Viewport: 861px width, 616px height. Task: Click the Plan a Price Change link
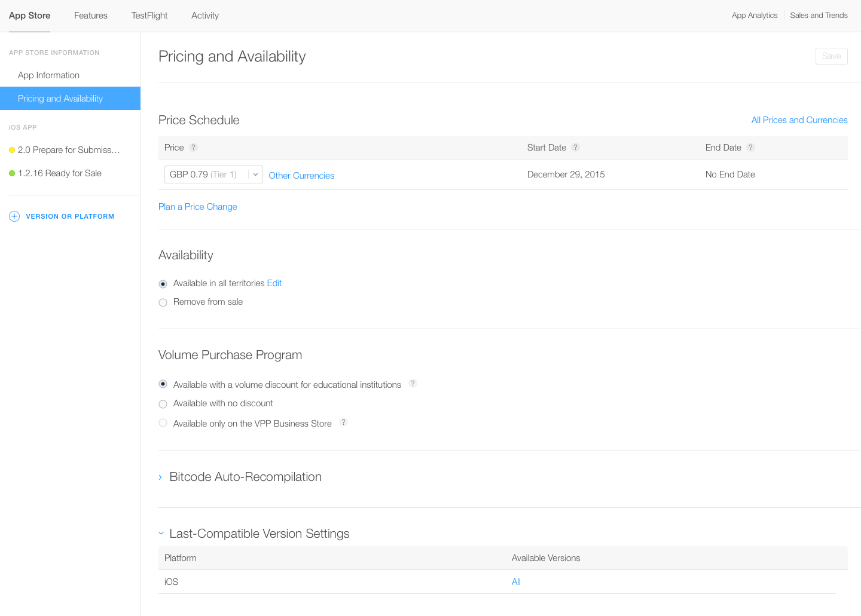197,207
